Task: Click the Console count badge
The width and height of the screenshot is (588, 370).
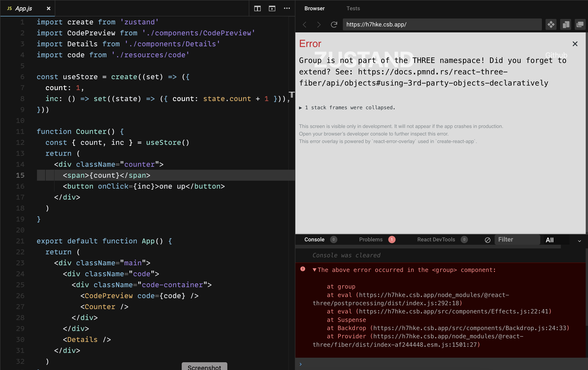Action: [333, 240]
